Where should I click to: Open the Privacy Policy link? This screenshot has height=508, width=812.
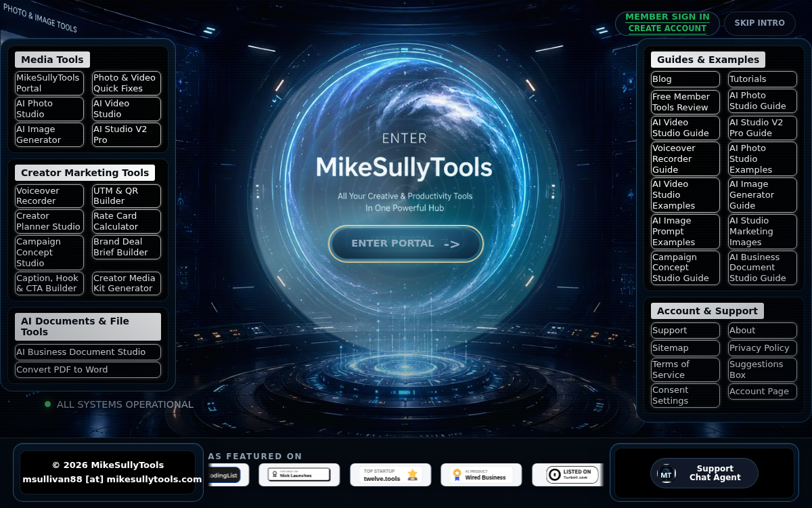pos(763,348)
